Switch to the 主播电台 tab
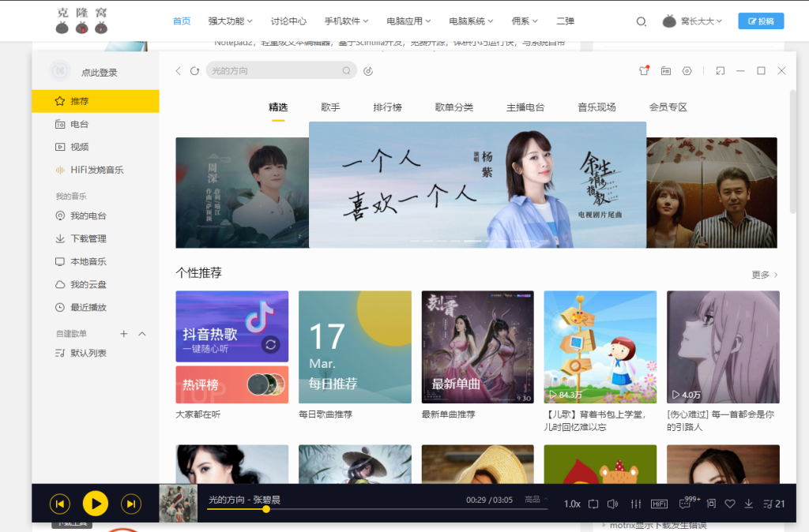809x532 pixels. point(525,107)
